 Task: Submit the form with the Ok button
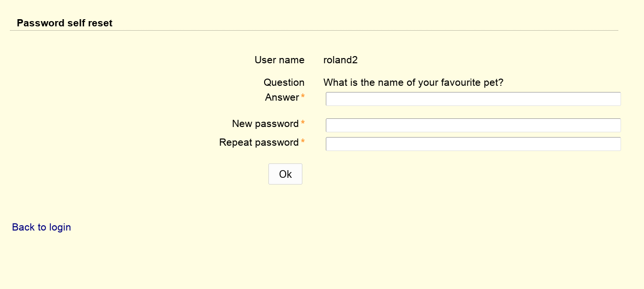[285, 174]
